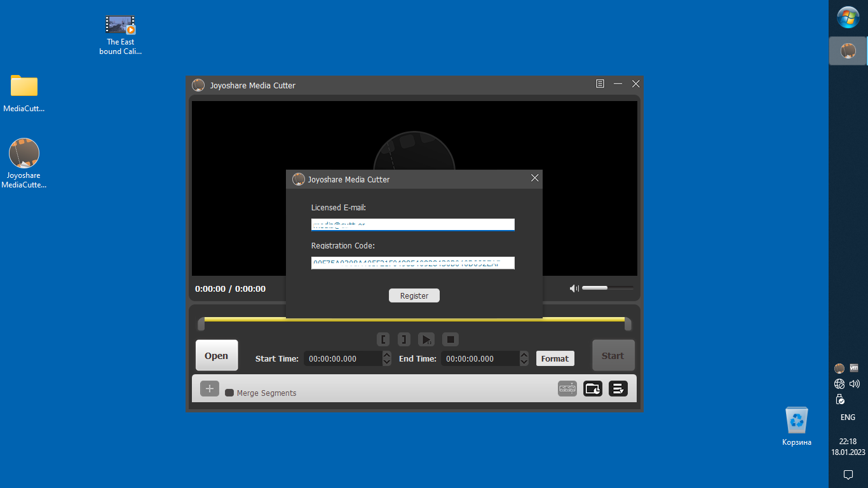Image resolution: width=868 pixels, height=488 pixels.
Task: Click the End Time spinner arrows
Action: point(524,358)
